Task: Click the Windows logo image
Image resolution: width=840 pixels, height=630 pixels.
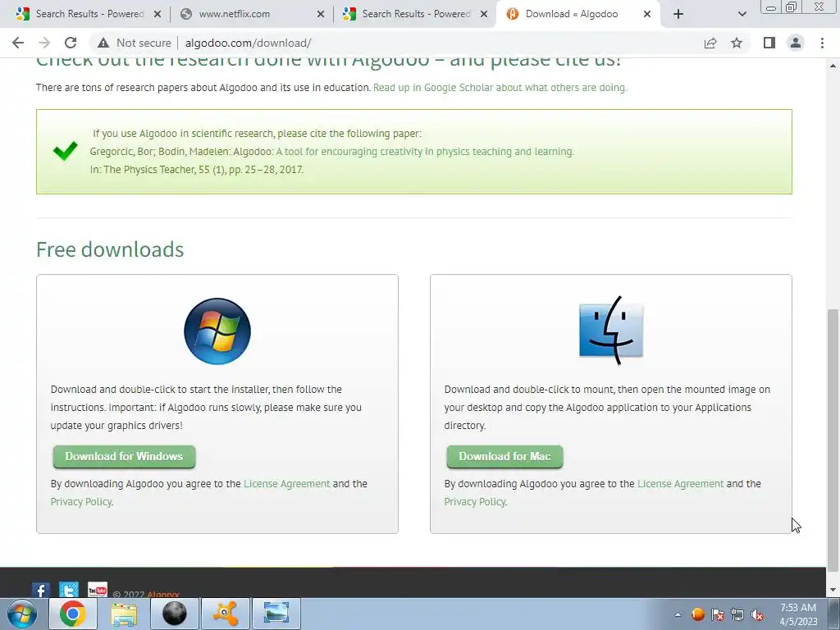Action: pos(217,331)
